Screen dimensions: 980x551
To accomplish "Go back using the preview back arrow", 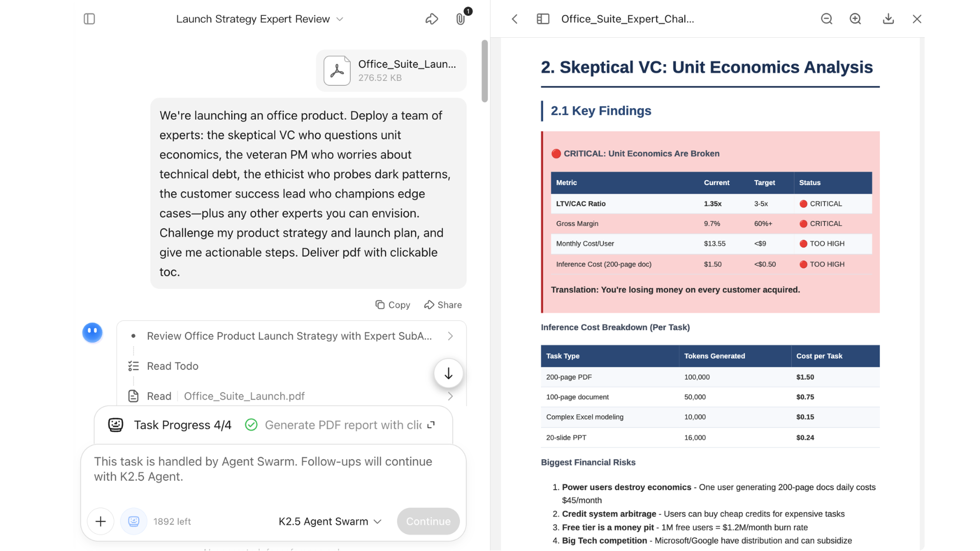I will (x=514, y=19).
